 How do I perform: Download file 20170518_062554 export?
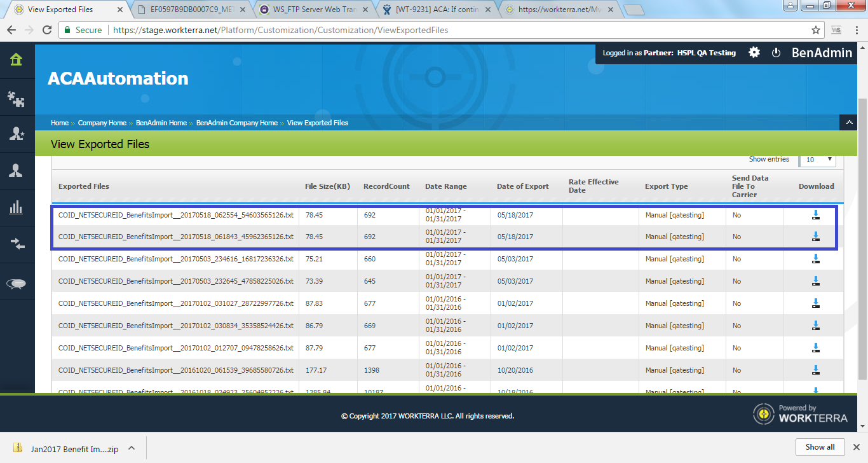pyautogui.click(x=816, y=215)
